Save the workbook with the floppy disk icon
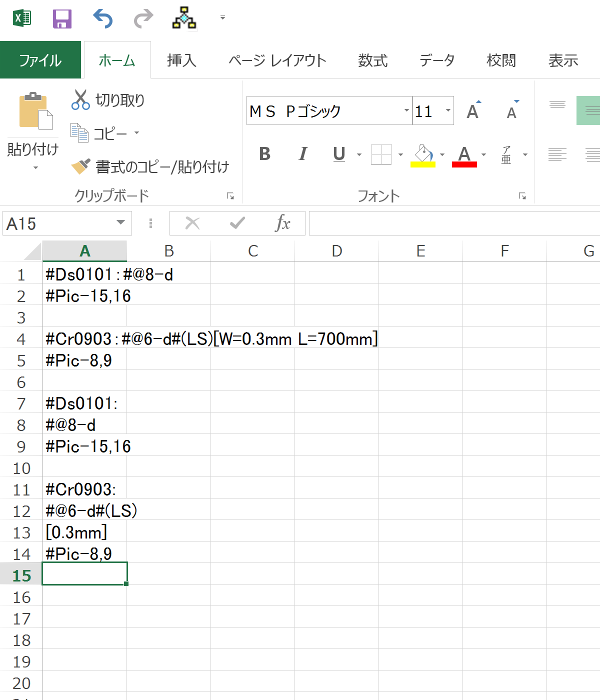 point(62,19)
